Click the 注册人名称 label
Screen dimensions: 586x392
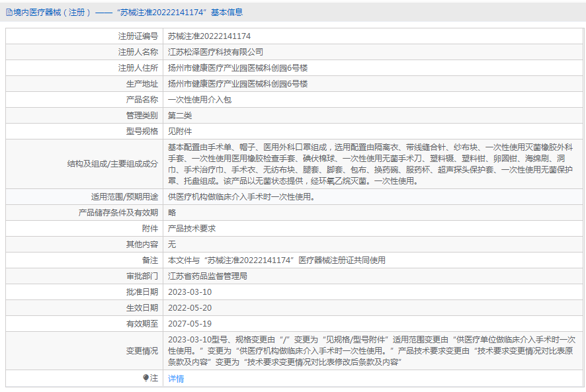pyautogui.click(x=138, y=52)
